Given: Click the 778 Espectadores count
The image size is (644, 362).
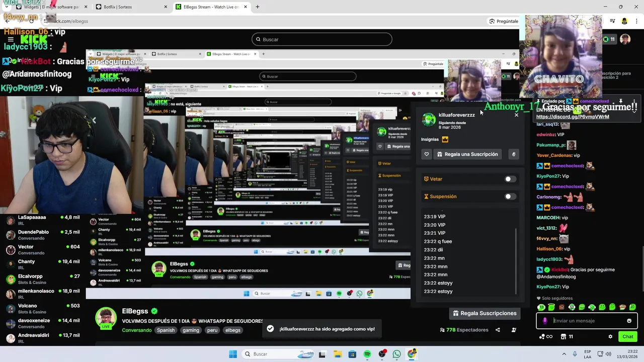Looking at the screenshot, I should 464,330.
